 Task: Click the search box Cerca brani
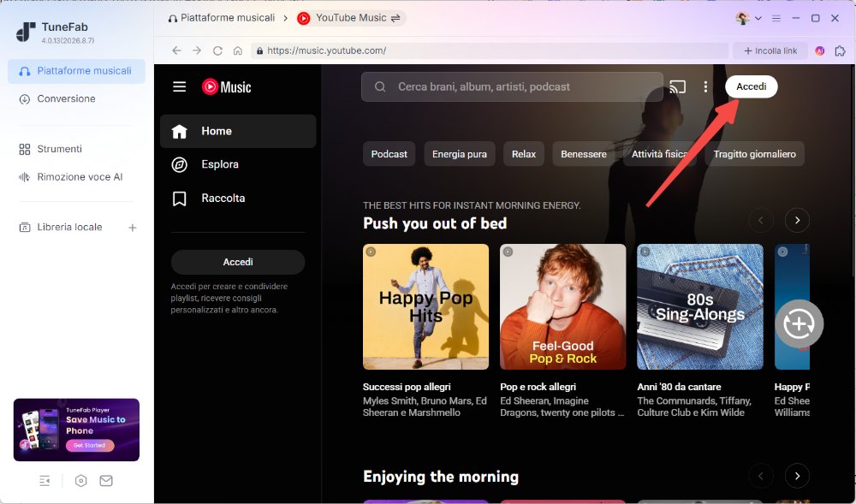pos(512,86)
